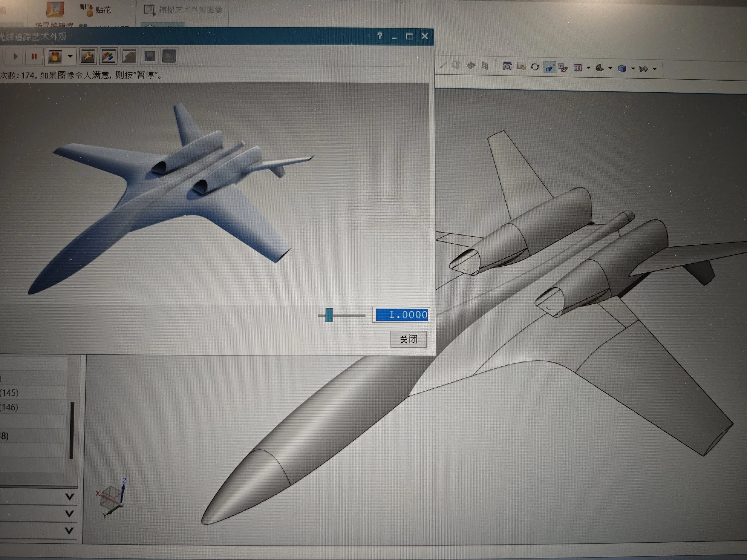
Task: Click the image scale slider handle
Action: click(329, 315)
